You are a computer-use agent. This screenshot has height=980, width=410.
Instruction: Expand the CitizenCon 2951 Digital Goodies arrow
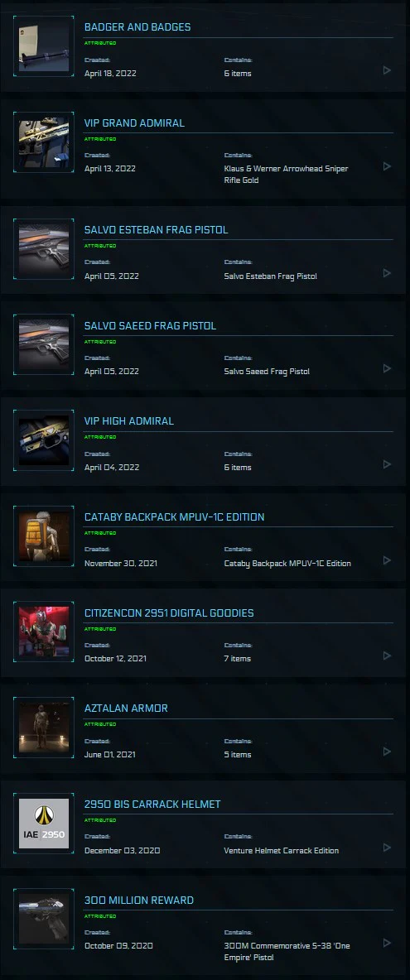click(x=387, y=656)
